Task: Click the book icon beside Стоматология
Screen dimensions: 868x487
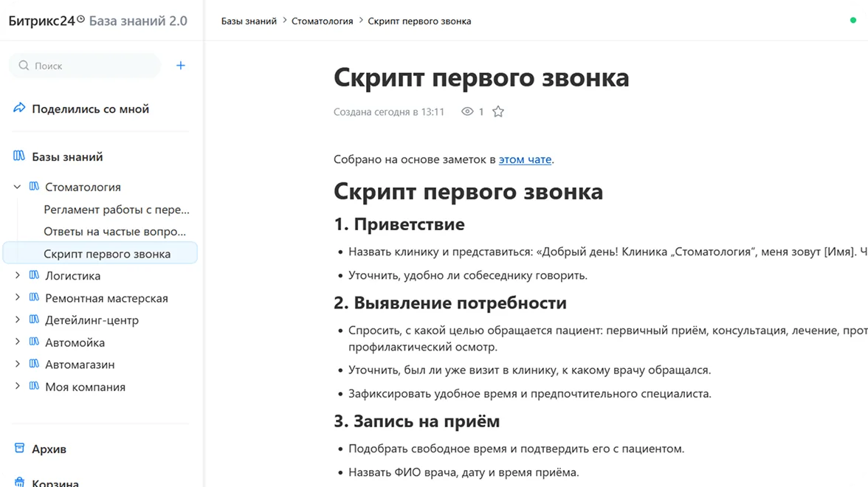Action: (34, 187)
